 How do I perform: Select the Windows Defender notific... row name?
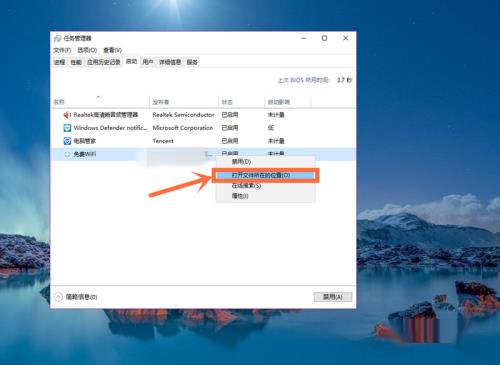pyautogui.click(x=110, y=128)
